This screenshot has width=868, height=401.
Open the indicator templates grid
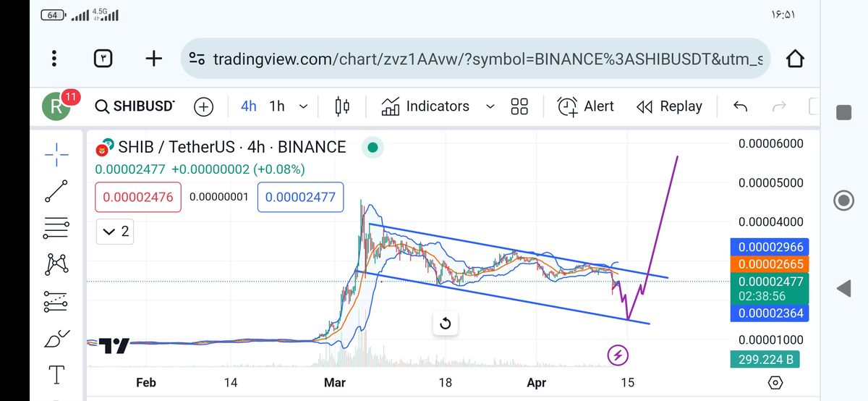click(519, 106)
